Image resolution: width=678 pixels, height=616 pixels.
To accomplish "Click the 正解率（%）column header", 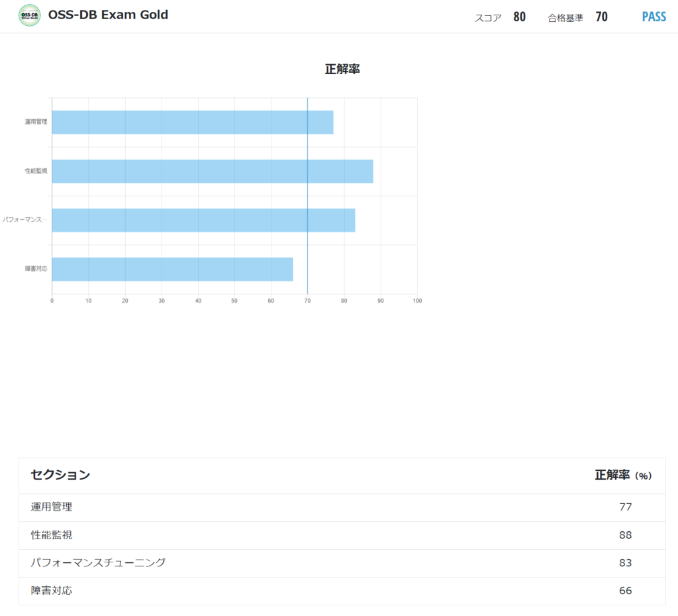I will [x=622, y=476].
